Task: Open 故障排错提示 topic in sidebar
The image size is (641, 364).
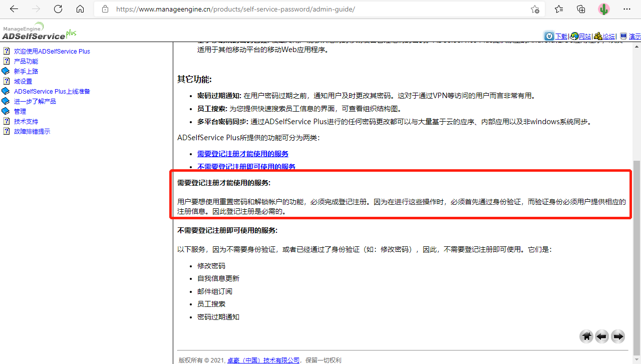Action: [32, 131]
